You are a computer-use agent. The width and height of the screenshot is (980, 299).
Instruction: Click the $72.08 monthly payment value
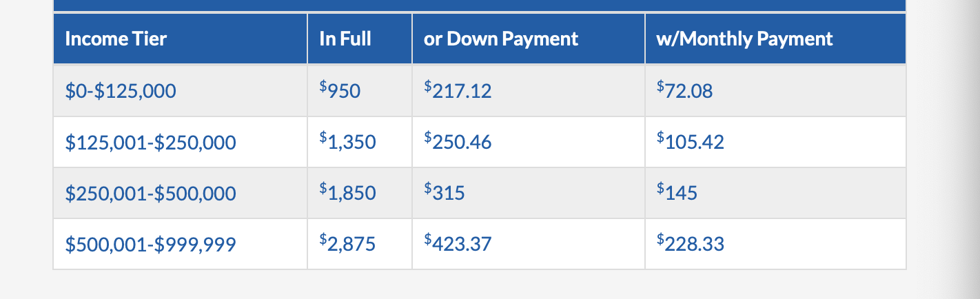tap(685, 90)
